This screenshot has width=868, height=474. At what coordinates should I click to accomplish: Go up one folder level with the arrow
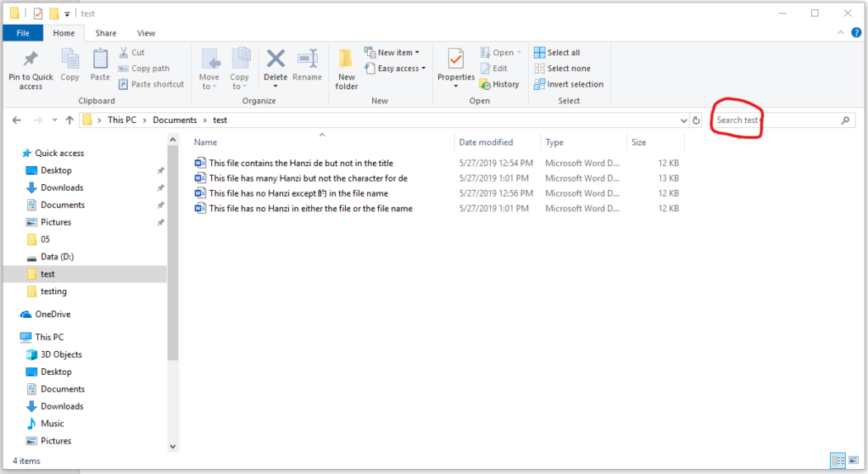click(70, 120)
